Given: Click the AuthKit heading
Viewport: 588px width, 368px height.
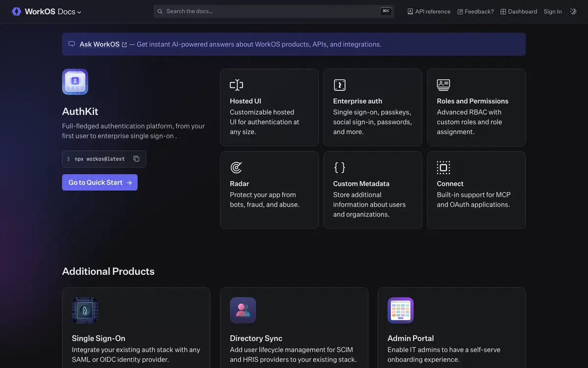Looking at the screenshot, I should point(80,111).
